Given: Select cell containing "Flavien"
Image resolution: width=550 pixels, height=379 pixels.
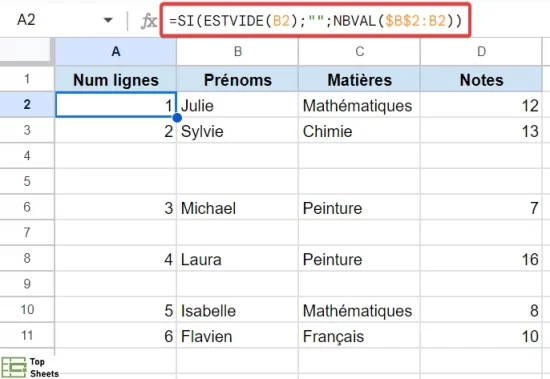Looking at the screenshot, I should (x=237, y=335).
